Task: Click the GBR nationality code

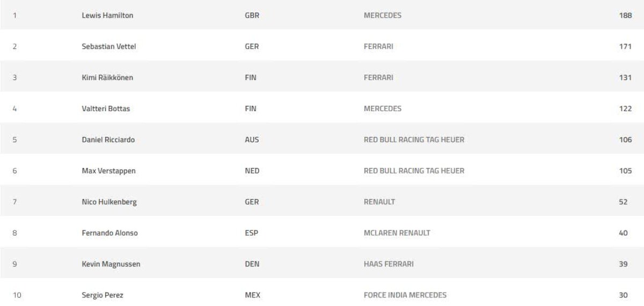Action: (x=252, y=16)
